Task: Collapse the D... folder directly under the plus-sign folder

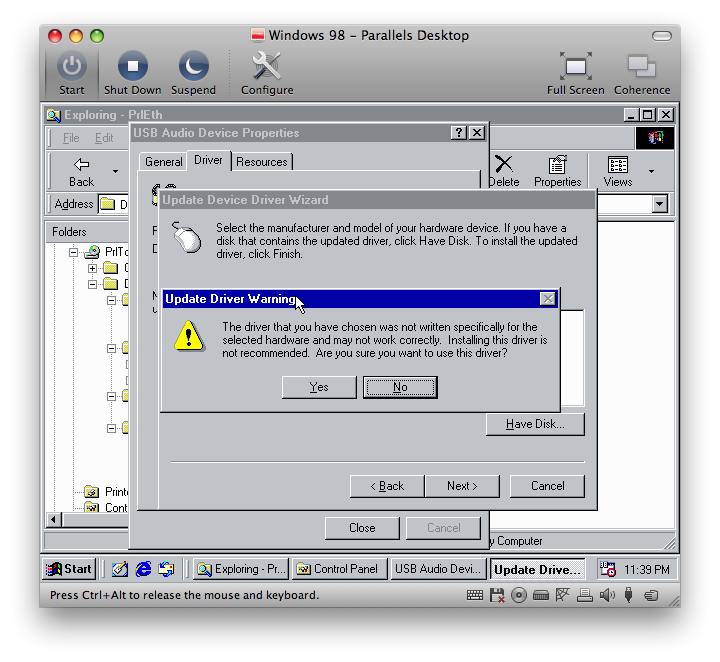Action: (x=92, y=284)
